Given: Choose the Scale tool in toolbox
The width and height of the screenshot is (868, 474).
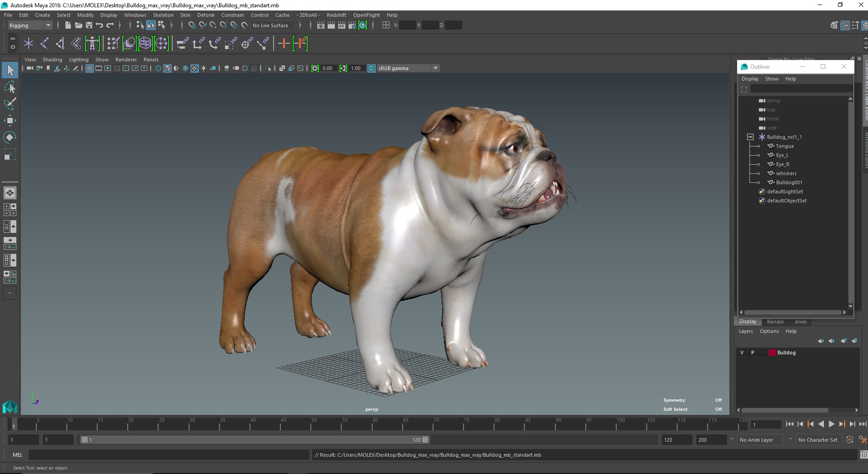Looking at the screenshot, I should click(10, 154).
